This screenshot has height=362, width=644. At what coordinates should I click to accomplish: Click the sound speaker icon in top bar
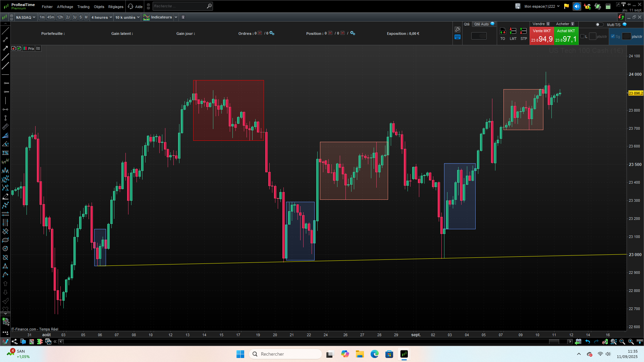[x=577, y=6]
